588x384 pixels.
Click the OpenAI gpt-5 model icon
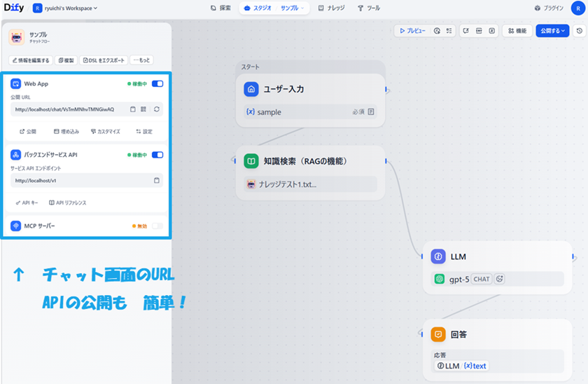[440, 279]
